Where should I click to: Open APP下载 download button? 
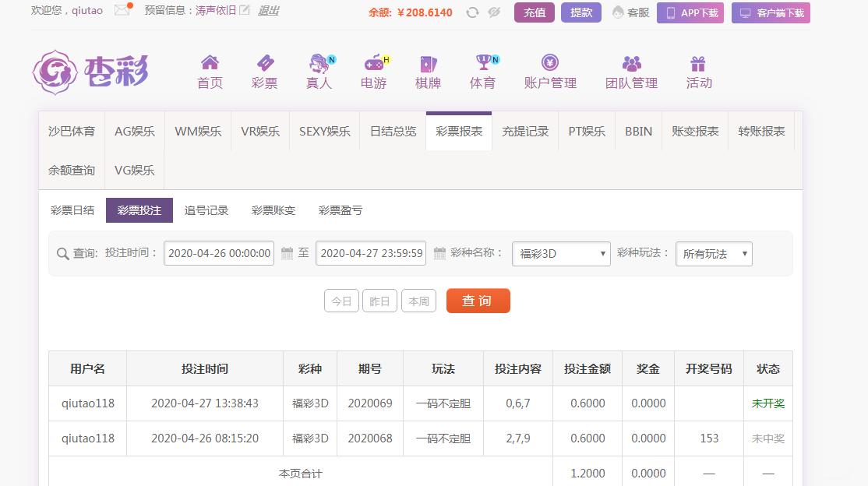click(x=690, y=12)
